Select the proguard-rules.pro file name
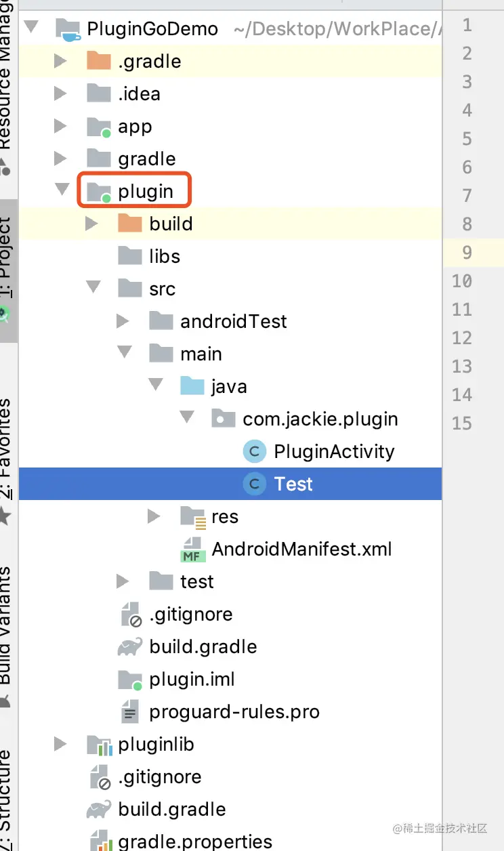Viewport: 504px width, 851px height. (x=234, y=712)
